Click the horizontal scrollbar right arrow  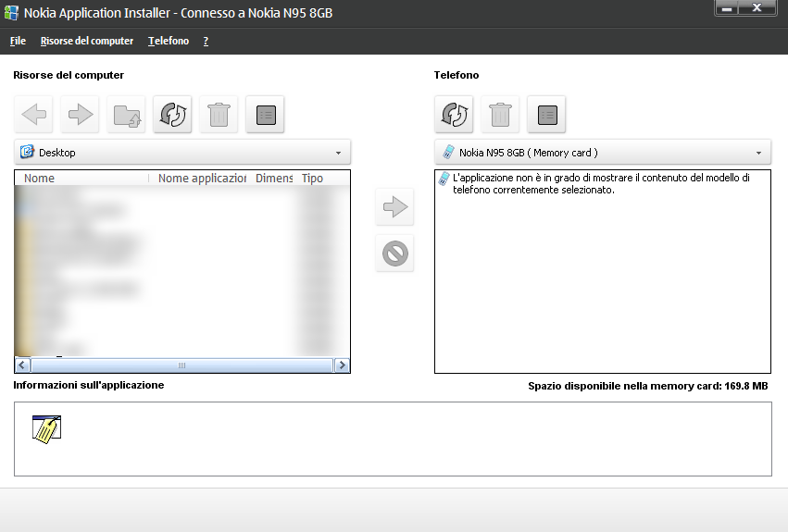point(342,365)
